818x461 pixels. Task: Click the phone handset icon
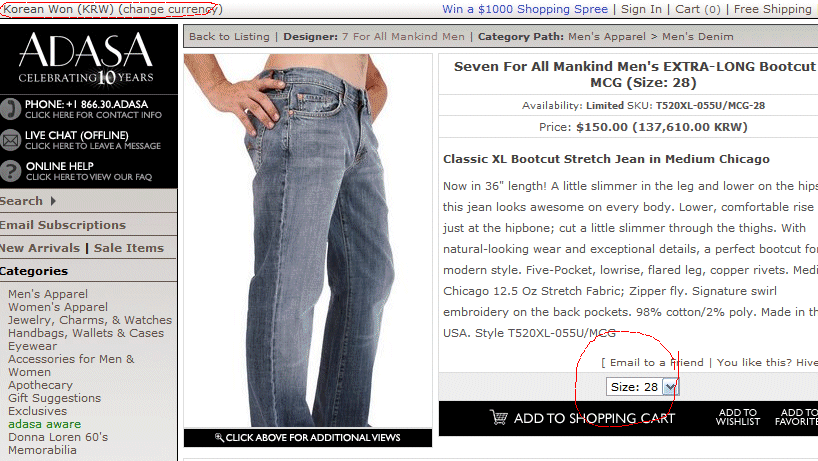click(x=10, y=108)
